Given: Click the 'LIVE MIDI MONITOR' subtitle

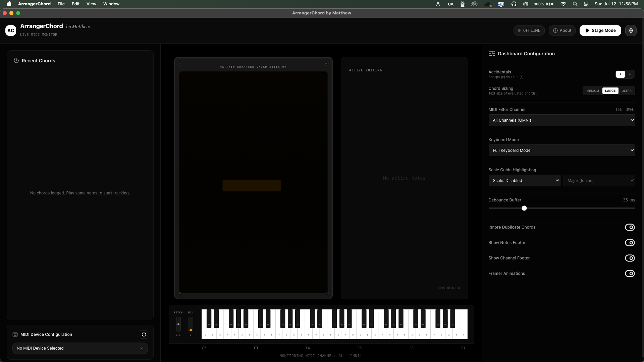Looking at the screenshot, I should 39,35.
